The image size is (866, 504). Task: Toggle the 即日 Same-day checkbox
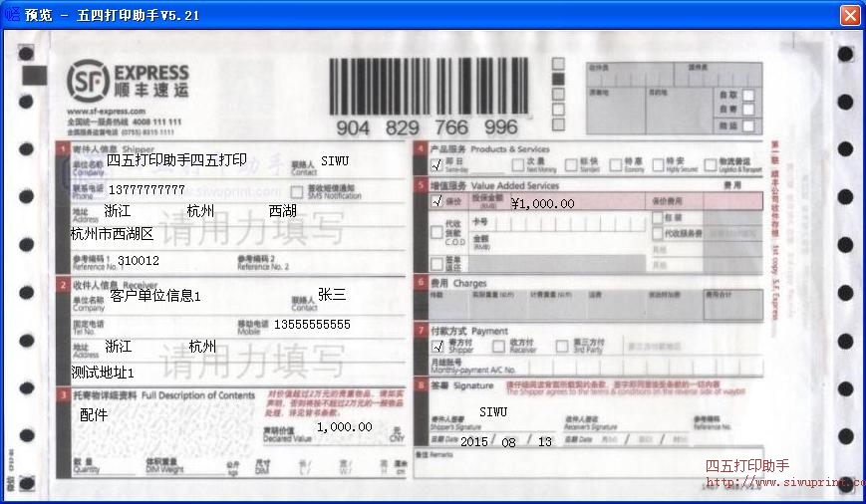coord(436,164)
